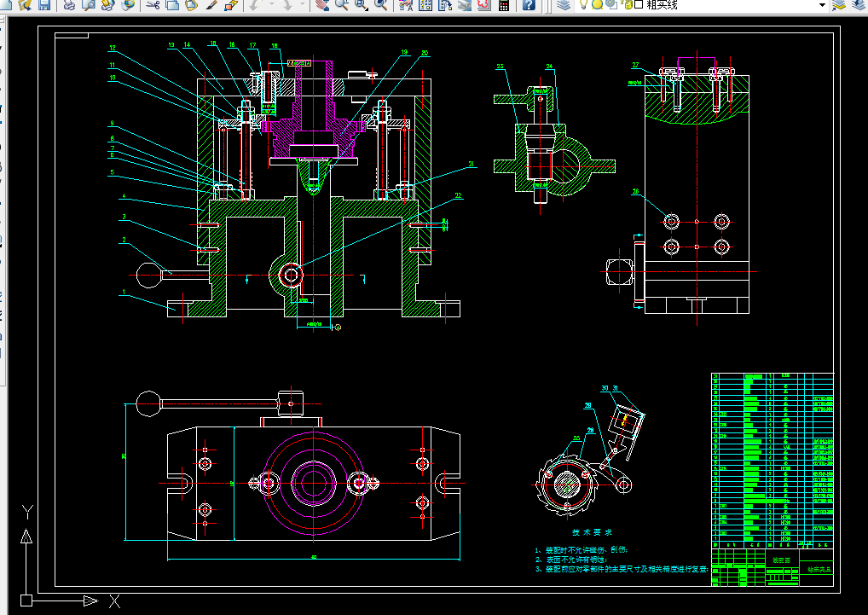Toggle layer freeze sun icon
This screenshot has height=615, width=868.
click(598, 5)
